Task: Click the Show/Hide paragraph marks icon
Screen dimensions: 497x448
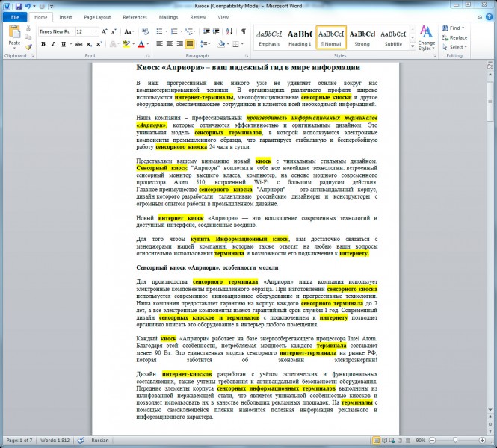Action: (x=244, y=31)
